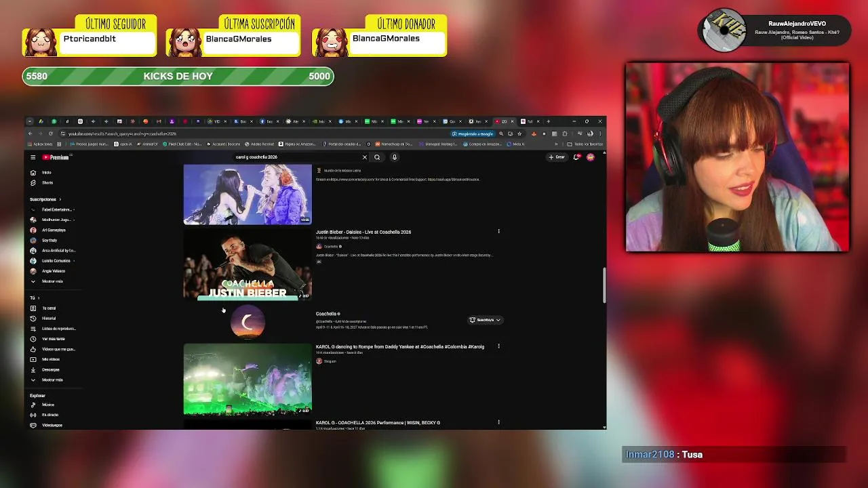Open Videos que me gustan
The width and height of the screenshot is (868, 488).
pyautogui.click(x=53, y=349)
